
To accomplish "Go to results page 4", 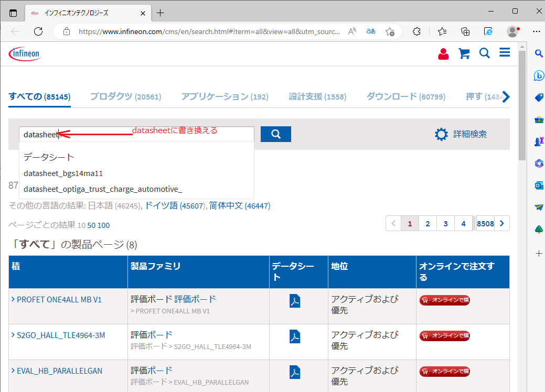I will coord(463,224).
